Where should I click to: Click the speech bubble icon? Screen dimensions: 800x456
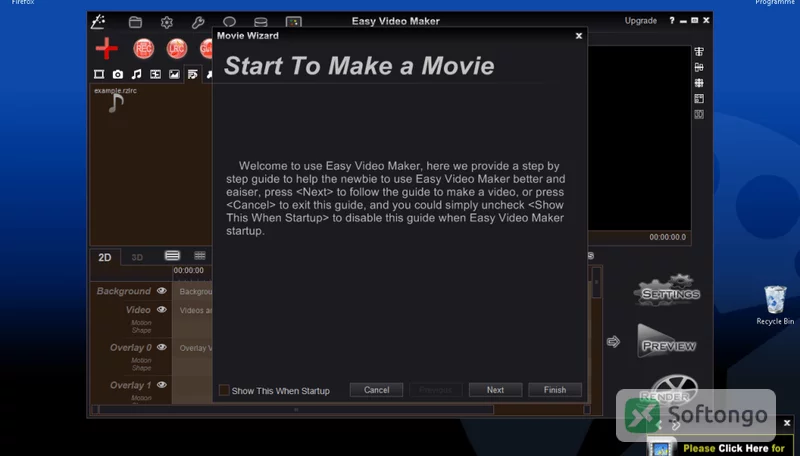coord(229,22)
